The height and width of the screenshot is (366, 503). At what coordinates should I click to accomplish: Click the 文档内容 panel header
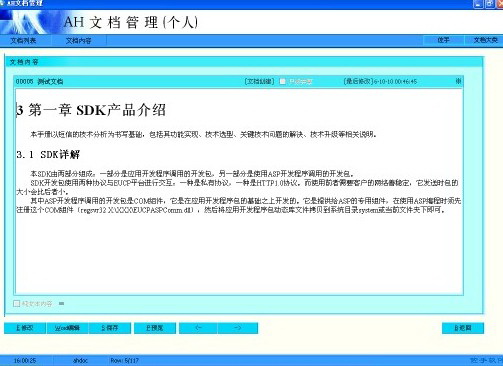coord(244,62)
